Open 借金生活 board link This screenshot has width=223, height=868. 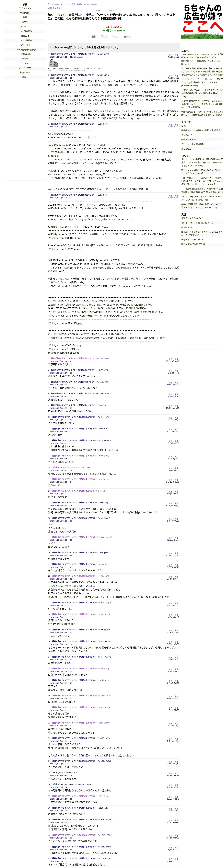coord(25,36)
